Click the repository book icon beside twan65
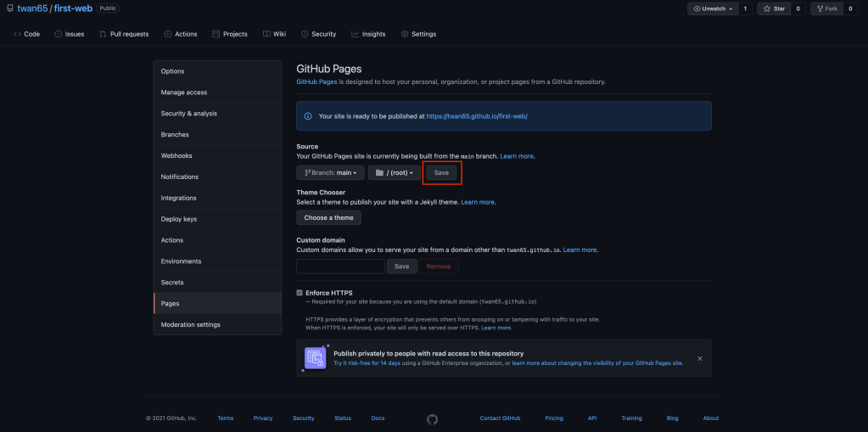Viewport: 868px width, 432px height. point(9,8)
